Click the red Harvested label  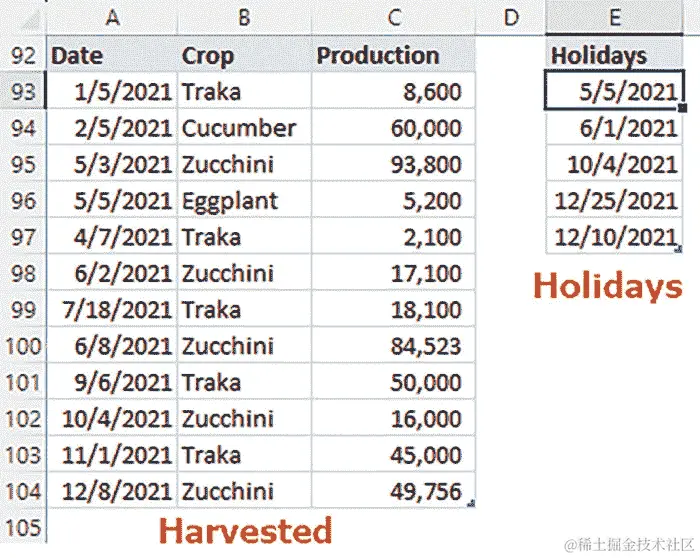246,530
